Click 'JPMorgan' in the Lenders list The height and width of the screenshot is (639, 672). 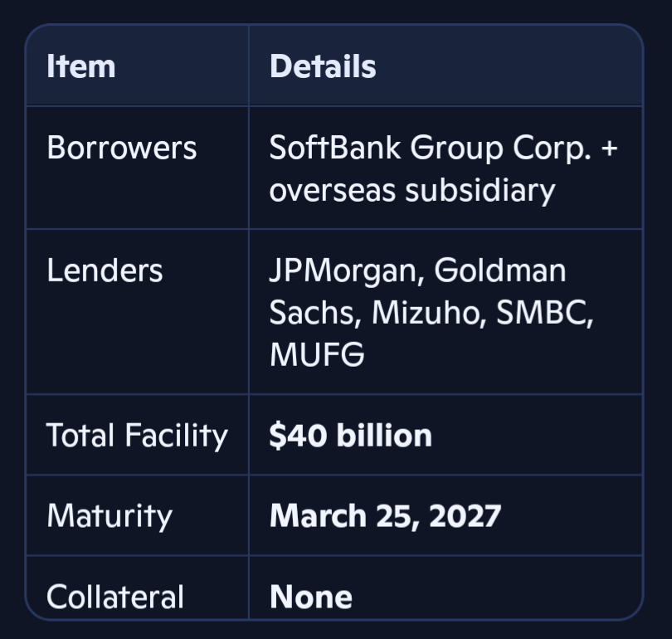coord(345,271)
